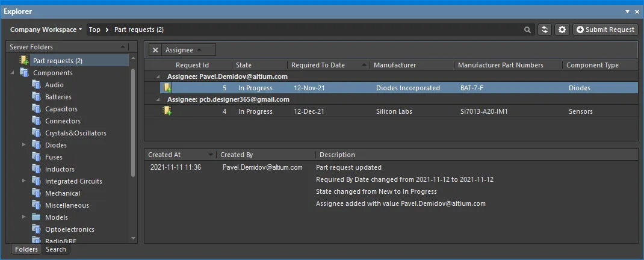This screenshot has width=644, height=260.
Task: Switch to the Search tab
Action: click(x=56, y=249)
